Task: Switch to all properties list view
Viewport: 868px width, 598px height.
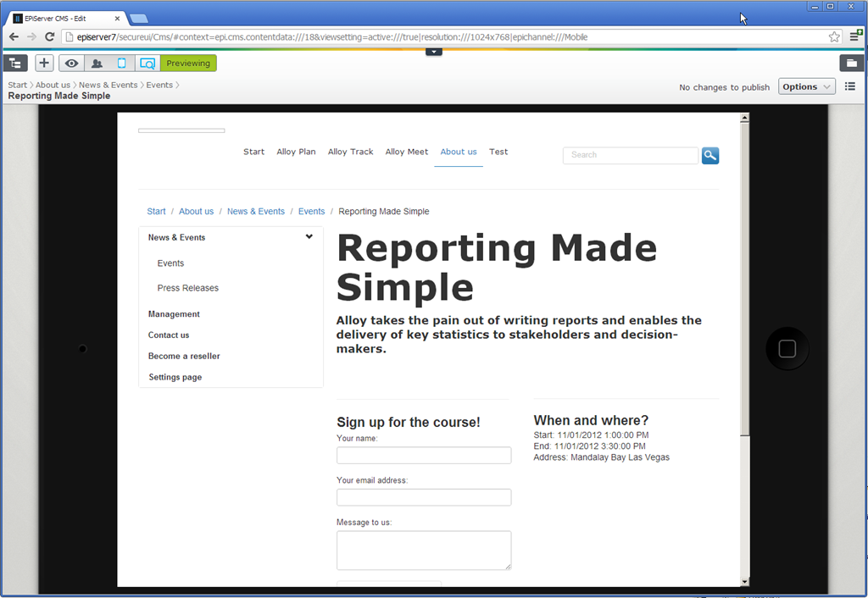Action: [850, 86]
